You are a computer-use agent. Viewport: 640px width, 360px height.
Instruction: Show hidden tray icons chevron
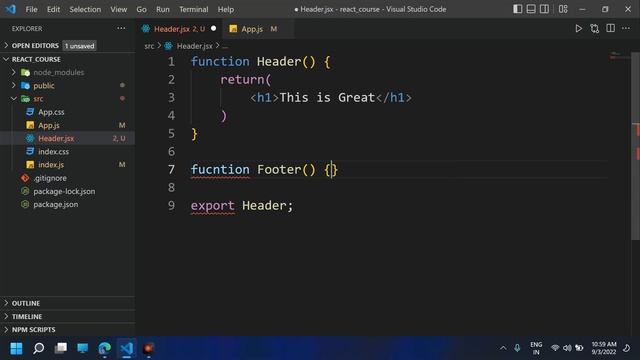(503, 348)
